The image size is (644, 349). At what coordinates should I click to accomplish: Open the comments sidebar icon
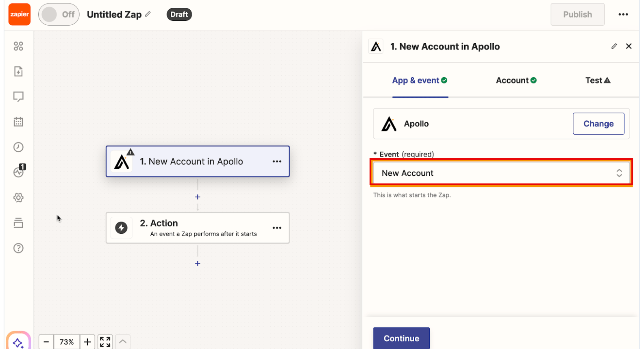click(x=18, y=96)
